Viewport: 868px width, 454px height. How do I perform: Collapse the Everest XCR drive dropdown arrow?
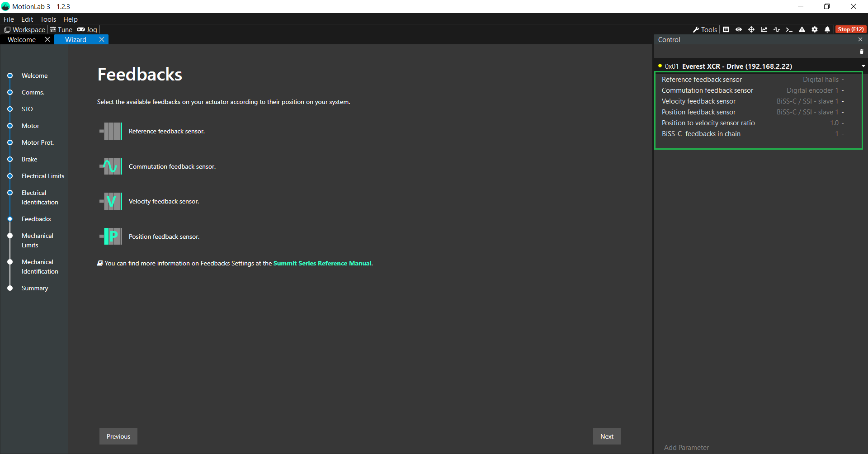[x=863, y=66]
